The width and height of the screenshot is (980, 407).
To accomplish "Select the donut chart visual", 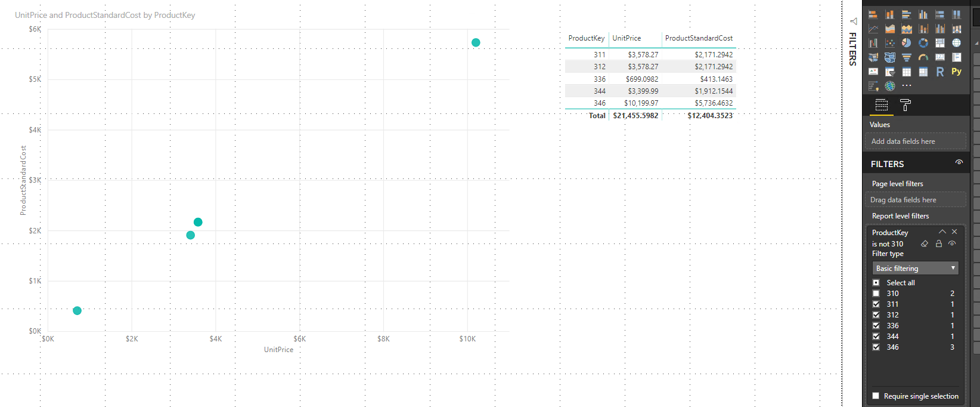I will click(923, 43).
